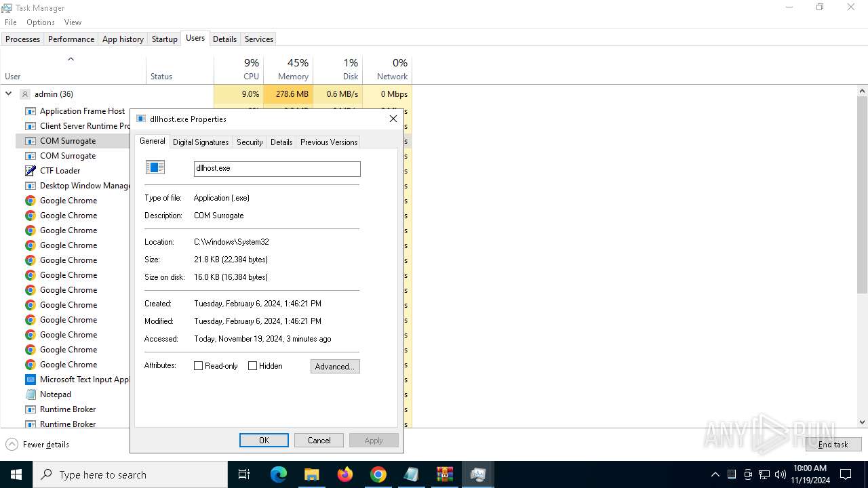Open the Task View button
The height and width of the screenshot is (488, 868).
coord(244,474)
